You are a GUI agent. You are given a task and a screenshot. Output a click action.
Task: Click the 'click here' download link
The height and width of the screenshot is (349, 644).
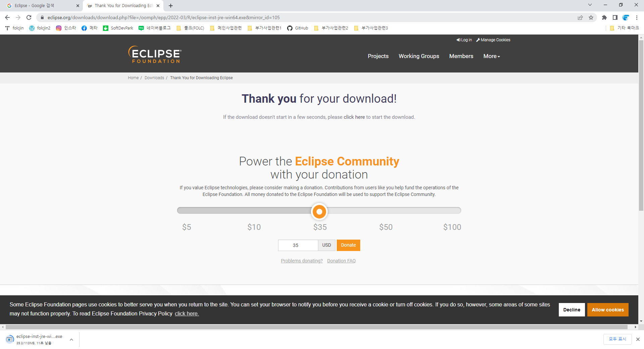[354, 117]
